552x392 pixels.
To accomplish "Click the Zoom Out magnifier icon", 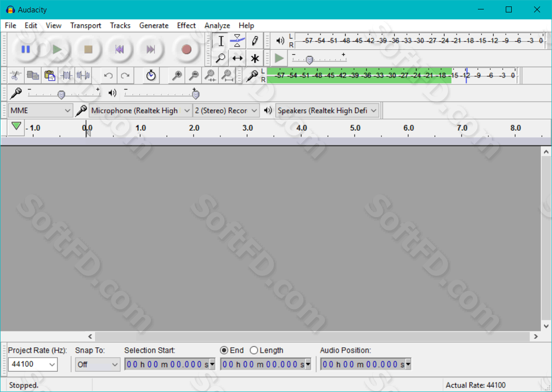I will 193,75.
